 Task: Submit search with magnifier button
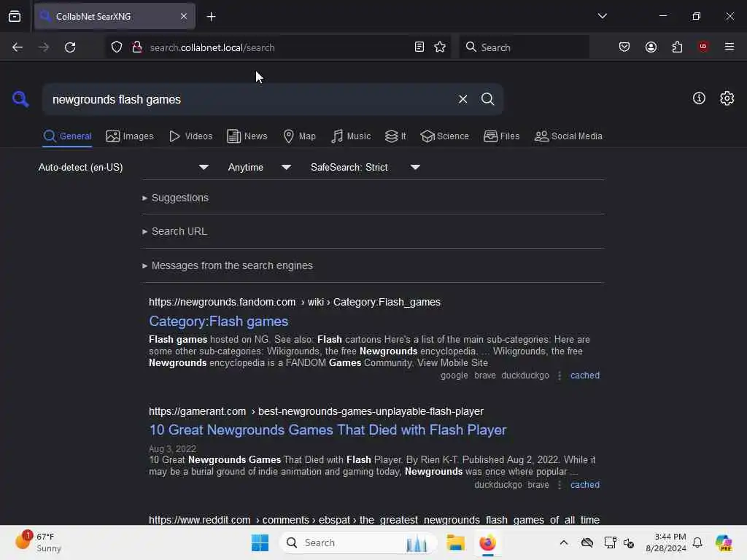click(487, 99)
